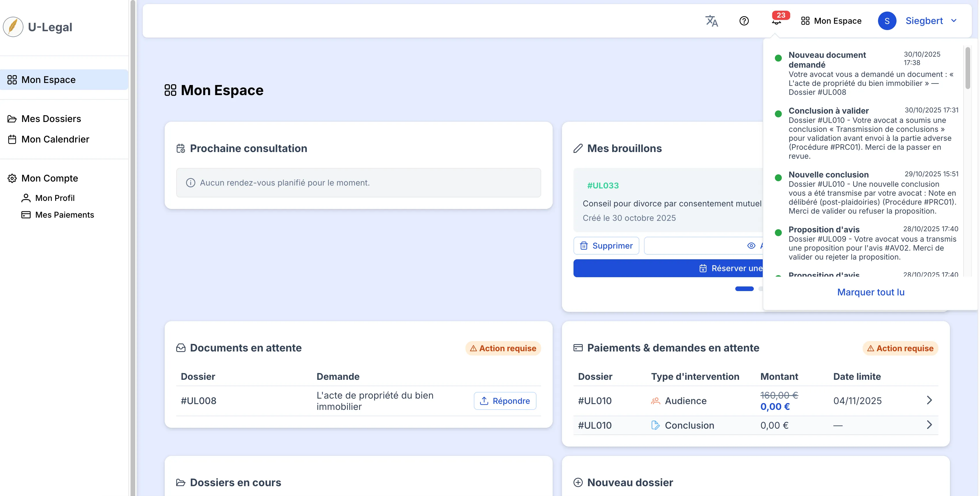Mark all notifications read with Marquer tout lu
Image resolution: width=980 pixels, height=496 pixels.
871,292
